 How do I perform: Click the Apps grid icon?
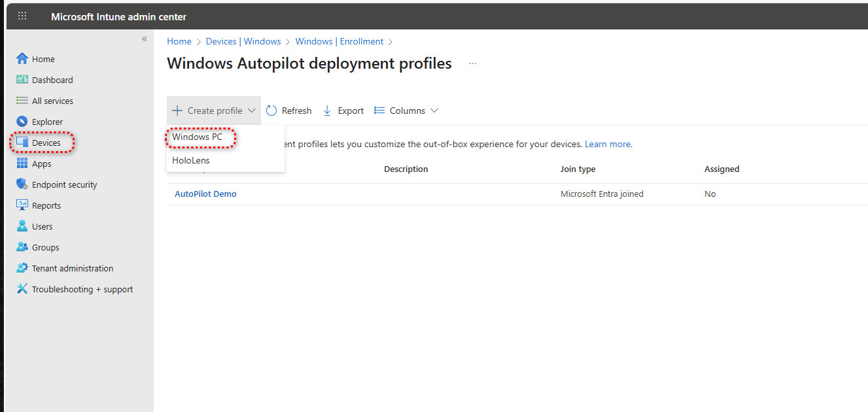pos(22,163)
